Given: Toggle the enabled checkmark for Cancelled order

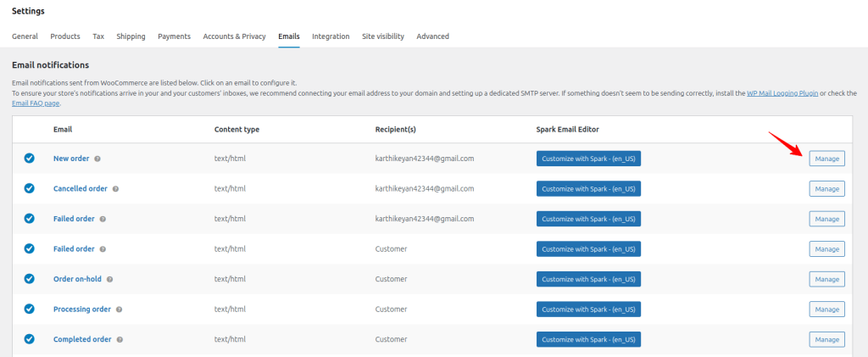Looking at the screenshot, I should pyautogui.click(x=30, y=188).
